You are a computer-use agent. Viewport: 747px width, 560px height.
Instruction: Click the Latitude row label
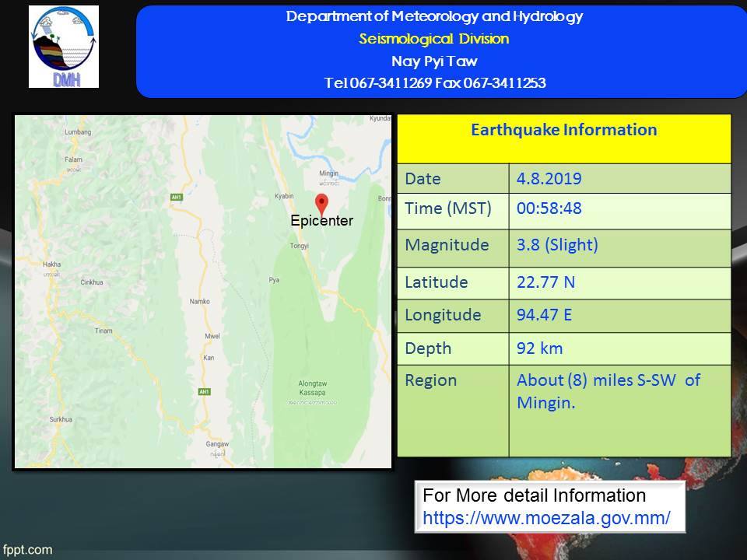pos(437,282)
